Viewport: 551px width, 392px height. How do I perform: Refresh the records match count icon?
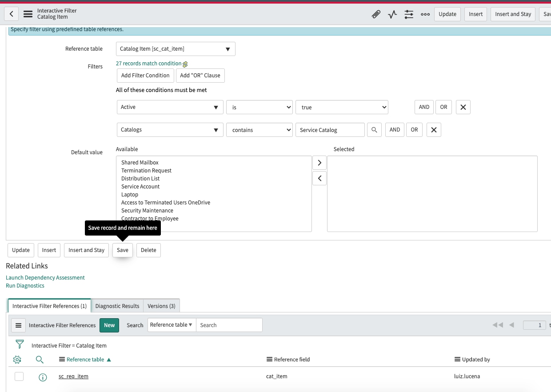coord(185,64)
